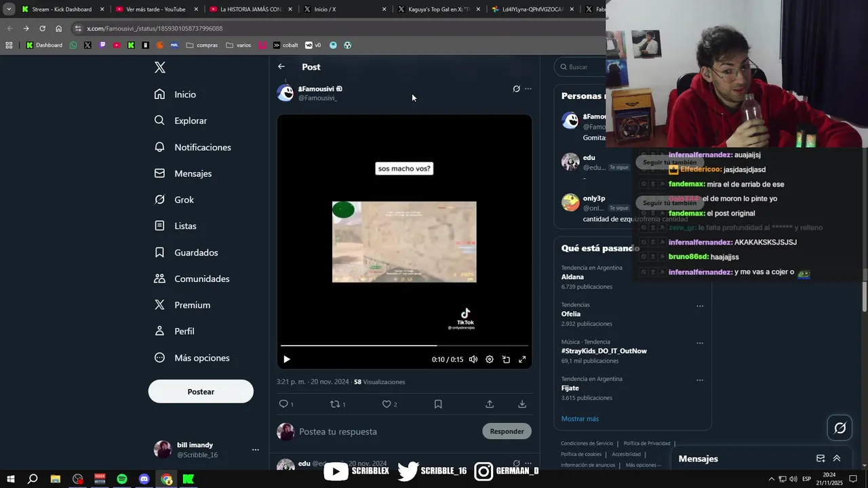Screen dimensions: 868x488
Task: Switch to Inicio / X tab
Action: (x=344, y=9)
